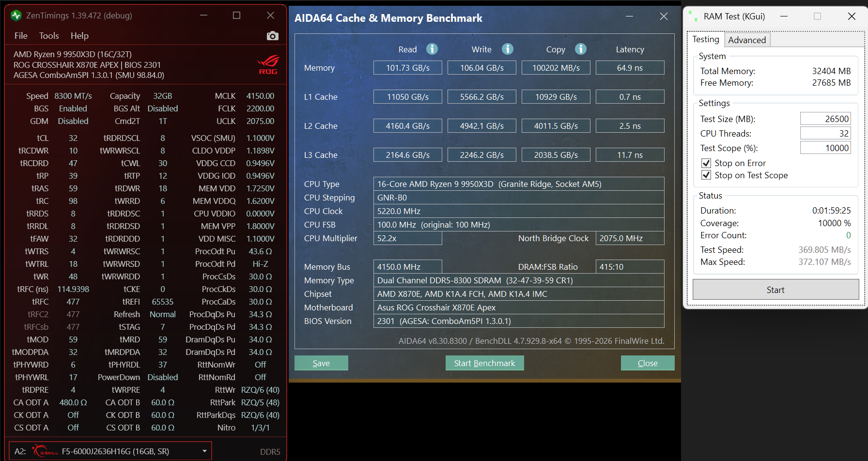This screenshot has width=868, height=461.
Task: Click the Memory Type field DDR5-8300 SDRAM
Action: [519, 280]
